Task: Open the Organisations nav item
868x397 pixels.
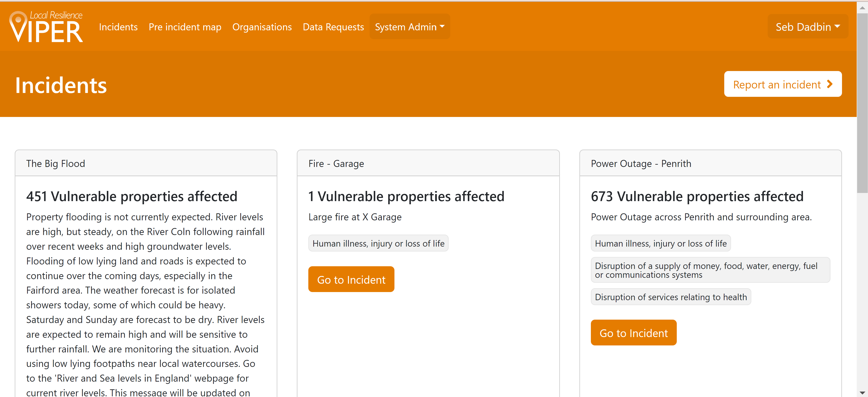Action: [x=262, y=27]
